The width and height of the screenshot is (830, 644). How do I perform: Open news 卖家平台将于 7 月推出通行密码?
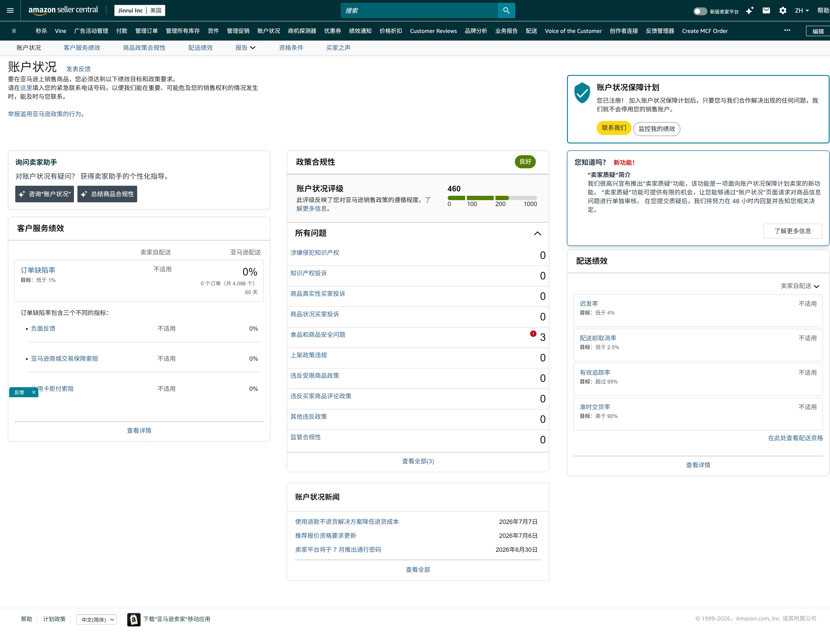click(338, 550)
